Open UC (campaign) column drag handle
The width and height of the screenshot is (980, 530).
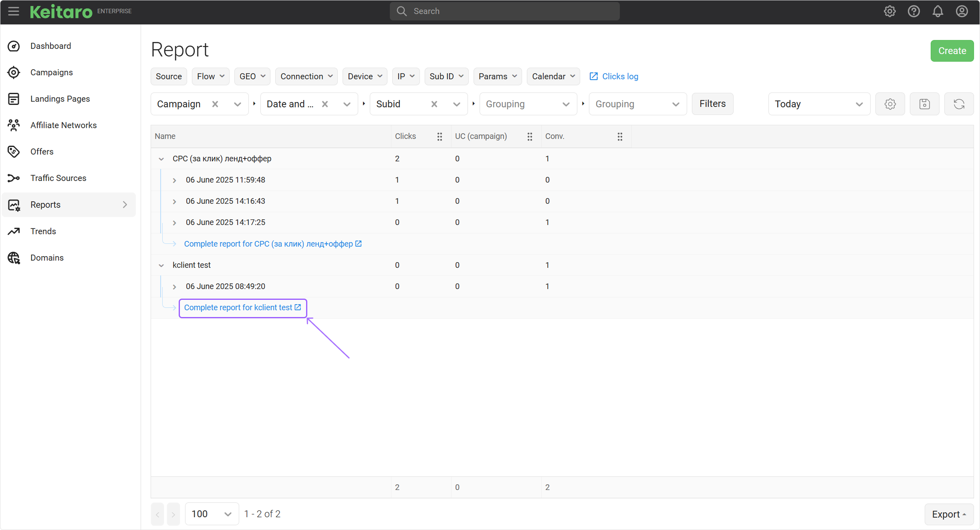click(x=530, y=137)
